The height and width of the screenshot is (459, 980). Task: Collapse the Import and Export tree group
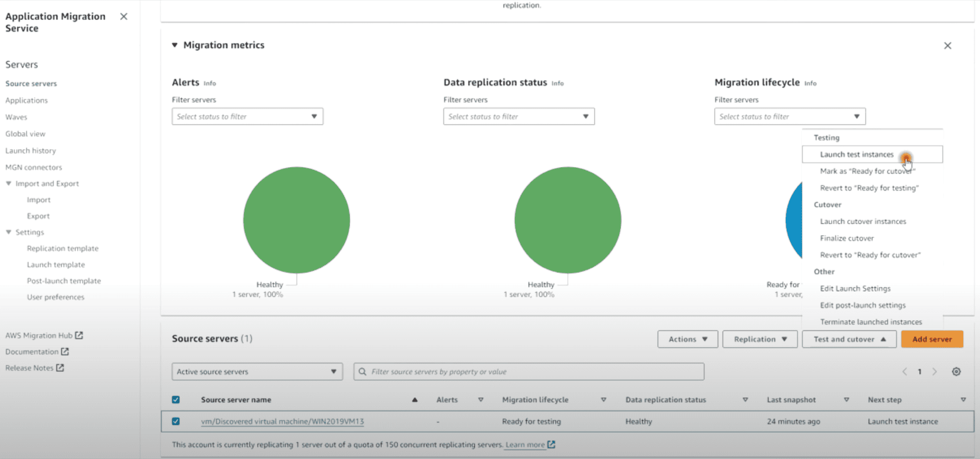click(x=9, y=184)
